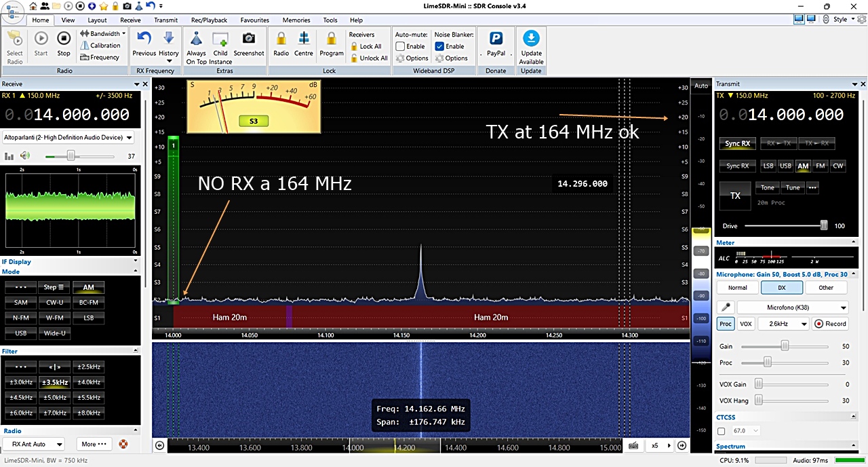Click the microphone setup icon in Transmit panel
This screenshot has width=868, height=467.
[725, 307]
